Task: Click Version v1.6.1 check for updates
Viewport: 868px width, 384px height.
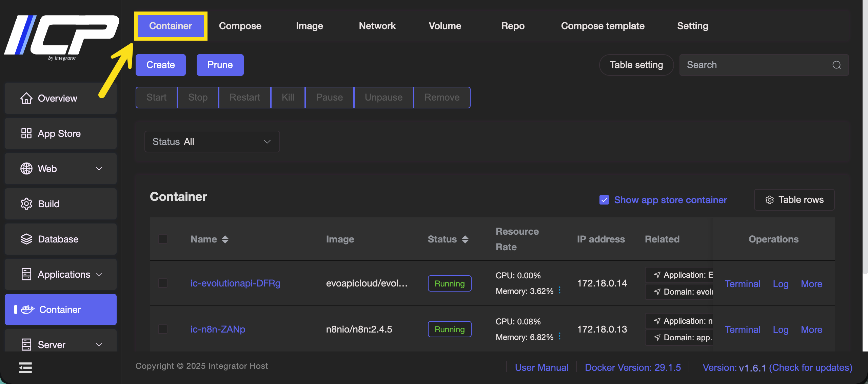Action: [x=777, y=367]
